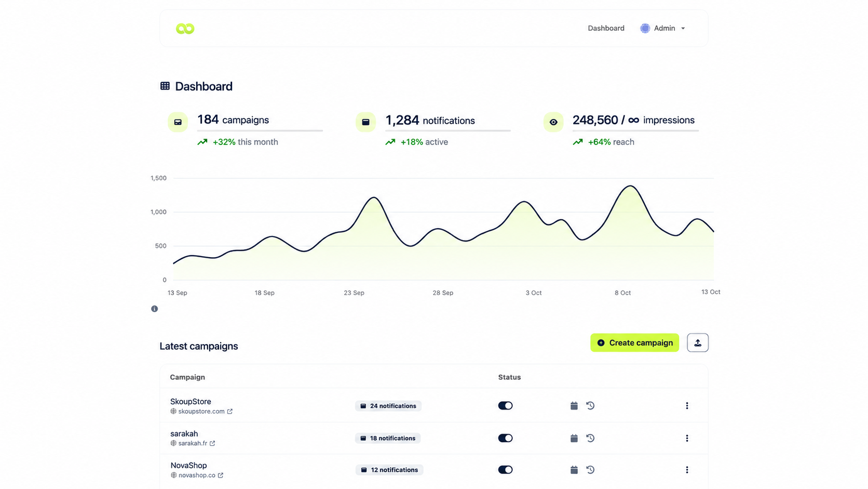Viewport: 868px width, 489px height.
Task: Click the upload export button
Action: point(698,342)
